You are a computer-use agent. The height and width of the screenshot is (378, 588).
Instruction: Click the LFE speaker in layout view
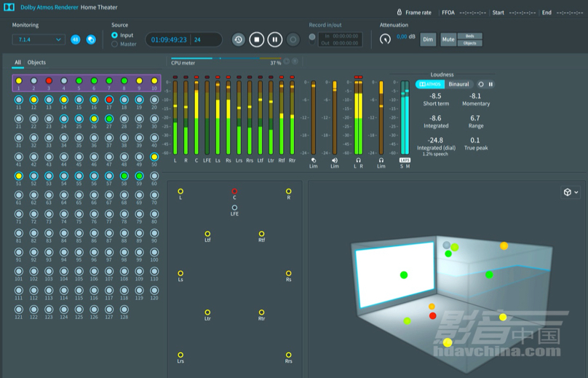tap(234, 207)
